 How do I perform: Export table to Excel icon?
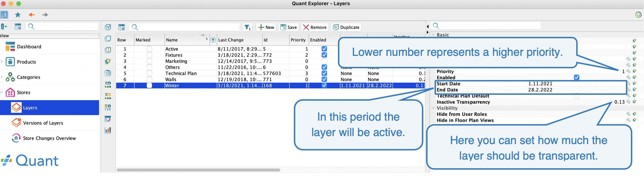[108, 84]
